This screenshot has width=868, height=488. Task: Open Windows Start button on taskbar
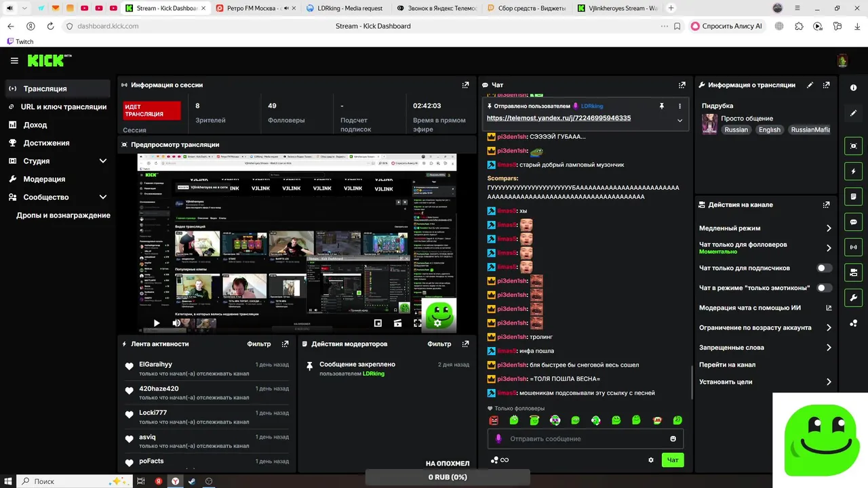pos(8,481)
